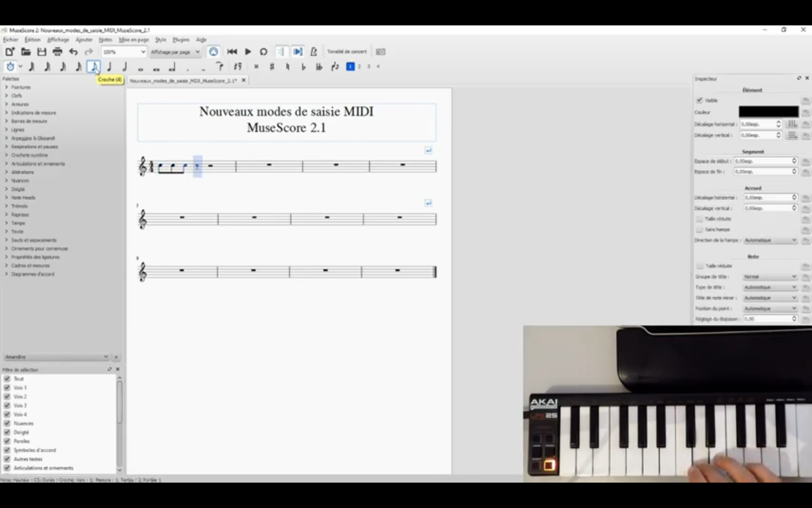Image resolution: width=812 pixels, height=508 pixels.
Task: Toggle the Voix 3 checkbox
Action: [x=7, y=405]
